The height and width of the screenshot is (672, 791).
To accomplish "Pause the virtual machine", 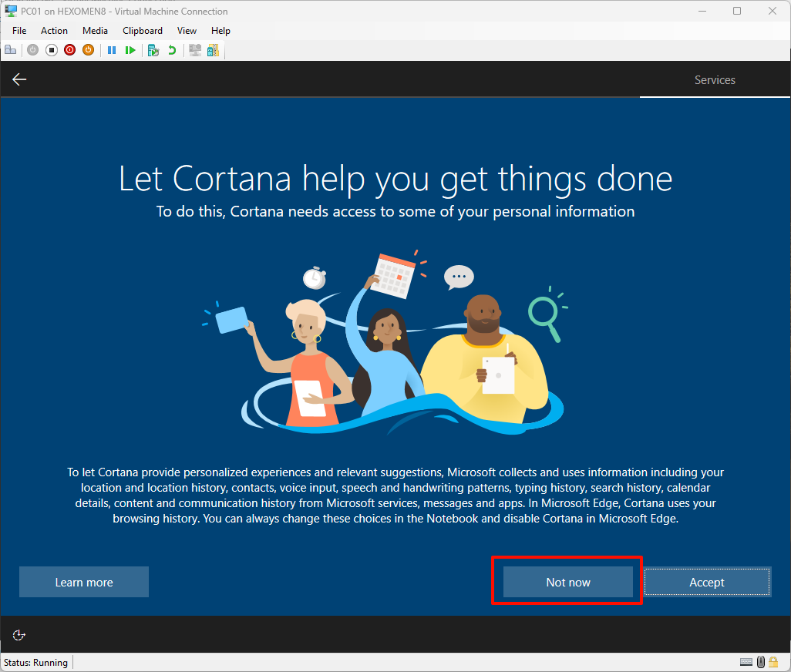I will click(x=112, y=50).
